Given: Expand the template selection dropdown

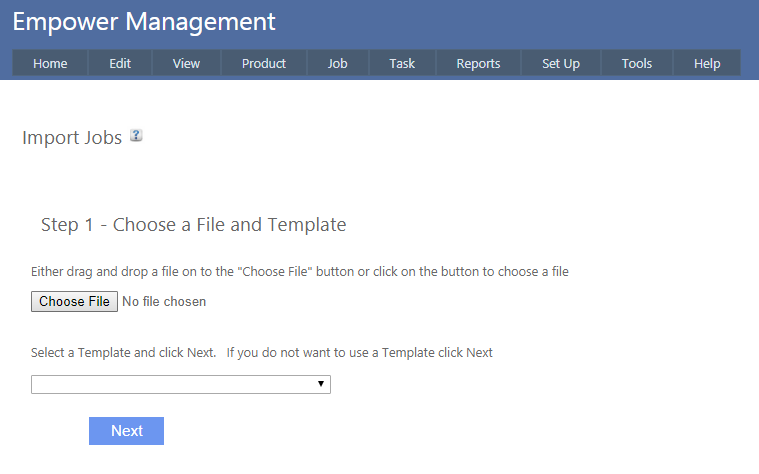Looking at the screenshot, I should pos(181,385).
